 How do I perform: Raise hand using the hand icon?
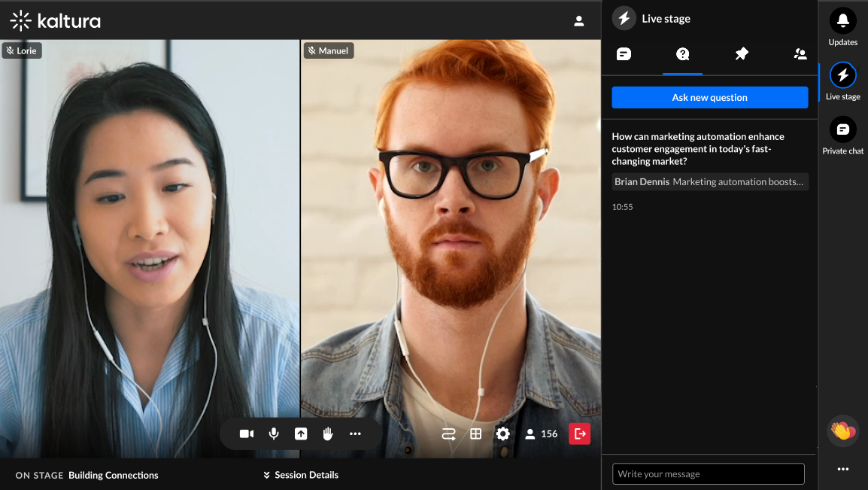point(328,434)
